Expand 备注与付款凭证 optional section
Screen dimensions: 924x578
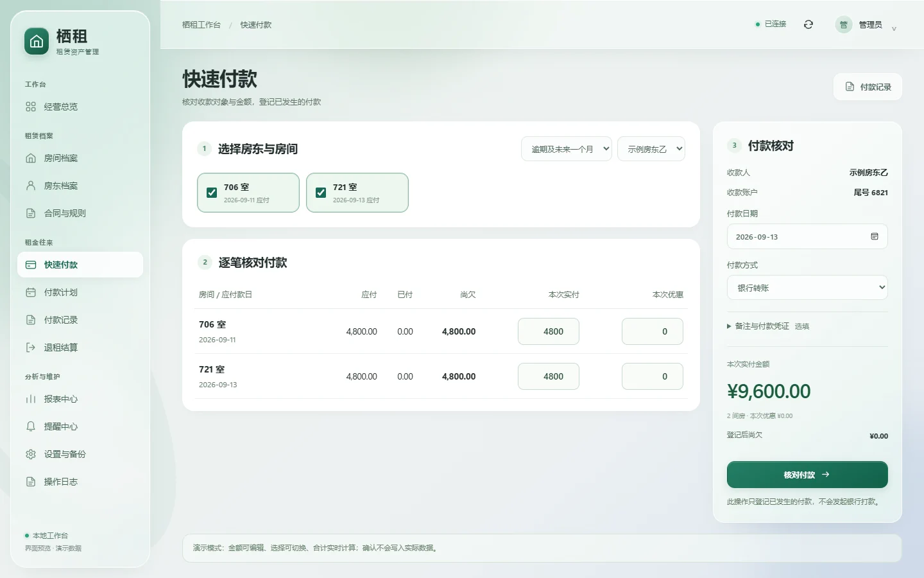tap(768, 326)
